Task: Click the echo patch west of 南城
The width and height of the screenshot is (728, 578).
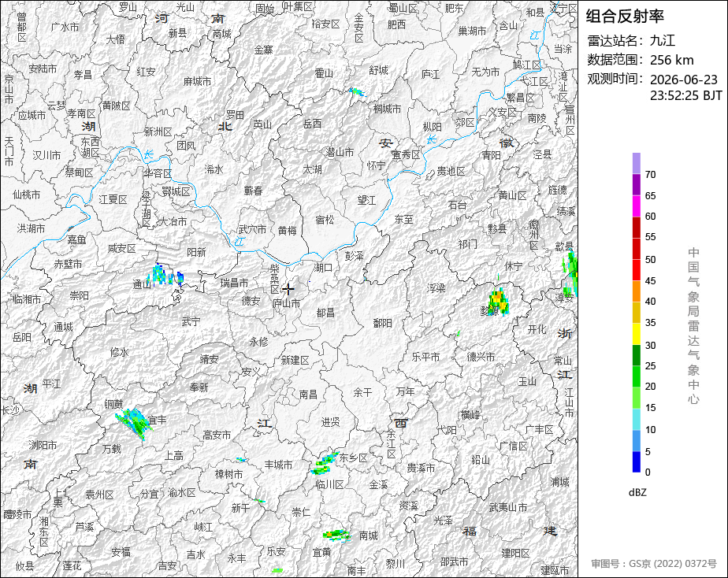Action: coord(336,535)
